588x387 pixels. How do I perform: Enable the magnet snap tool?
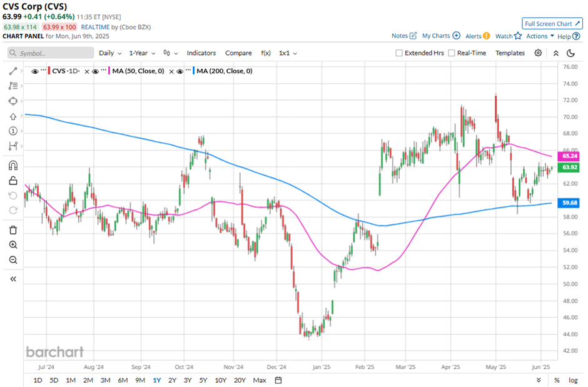13,166
